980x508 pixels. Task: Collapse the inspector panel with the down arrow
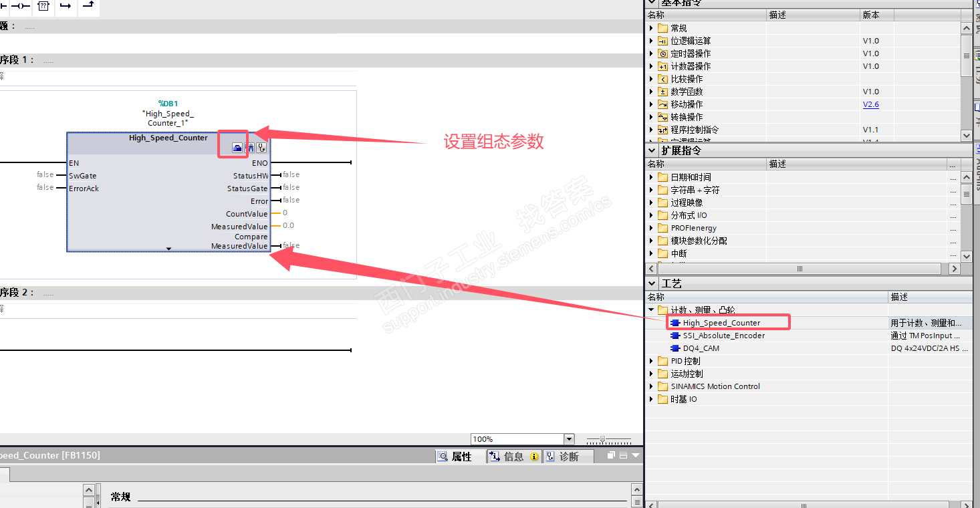tap(635, 455)
